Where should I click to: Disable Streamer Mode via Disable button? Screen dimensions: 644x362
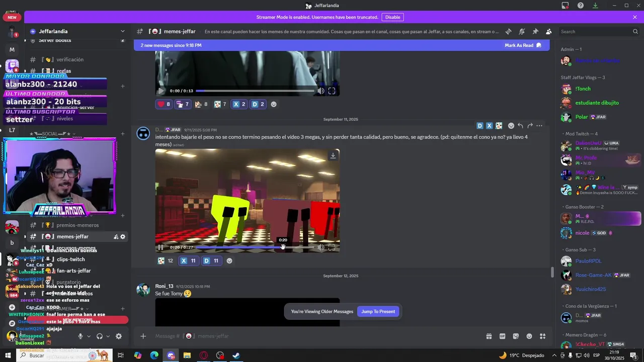tap(392, 17)
